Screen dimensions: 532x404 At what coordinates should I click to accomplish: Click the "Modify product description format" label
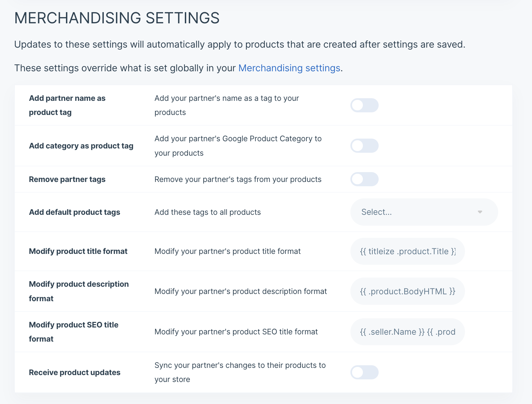click(x=79, y=291)
